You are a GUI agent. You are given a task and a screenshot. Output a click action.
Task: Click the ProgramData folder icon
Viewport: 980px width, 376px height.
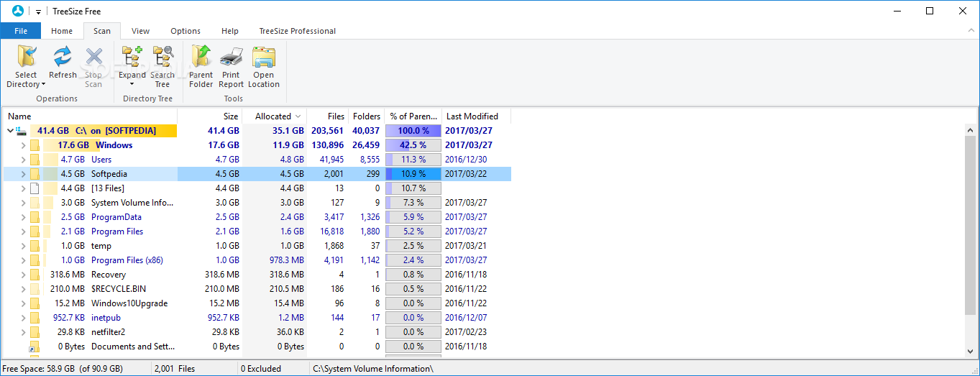(34, 217)
